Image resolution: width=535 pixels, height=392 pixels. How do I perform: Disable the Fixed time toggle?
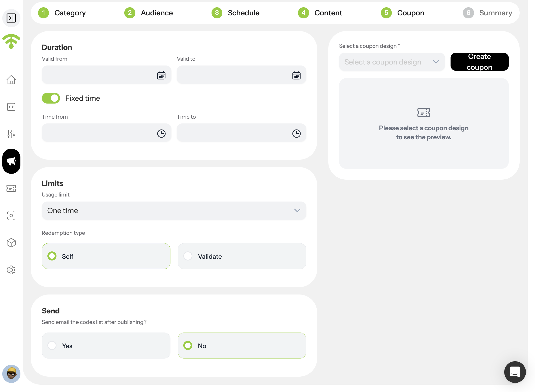[51, 98]
